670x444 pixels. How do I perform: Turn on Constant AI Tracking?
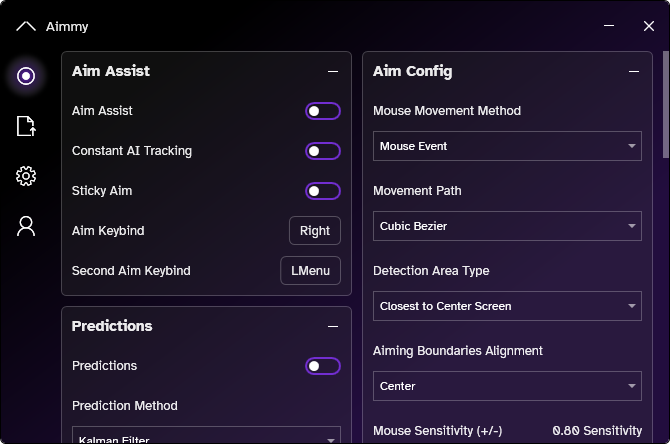pos(323,151)
